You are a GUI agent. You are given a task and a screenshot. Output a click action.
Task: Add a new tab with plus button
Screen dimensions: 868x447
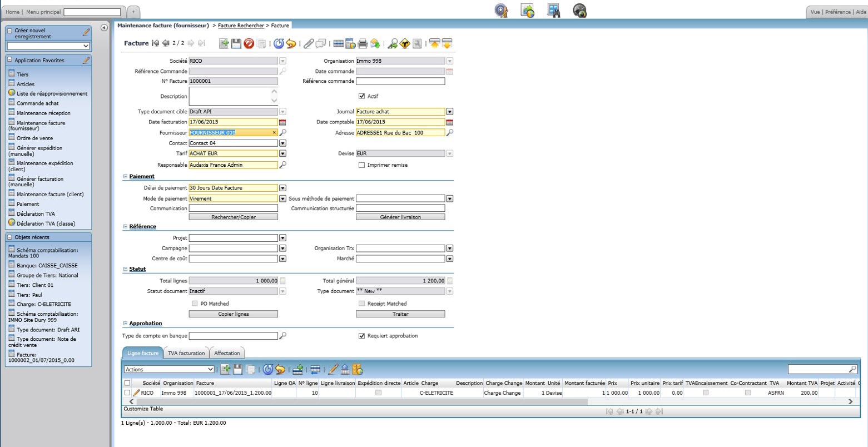pos(133,12)
